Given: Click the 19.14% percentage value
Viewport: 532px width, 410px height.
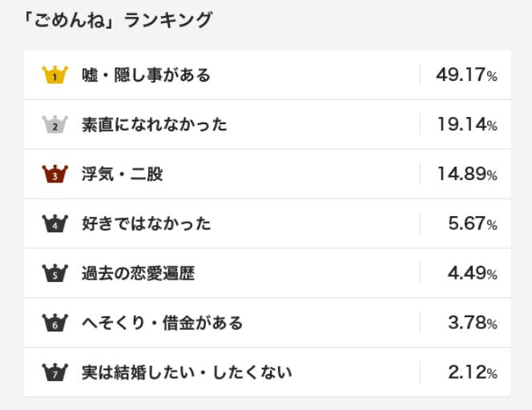Looking at the screenshot, I should (466, 125).
